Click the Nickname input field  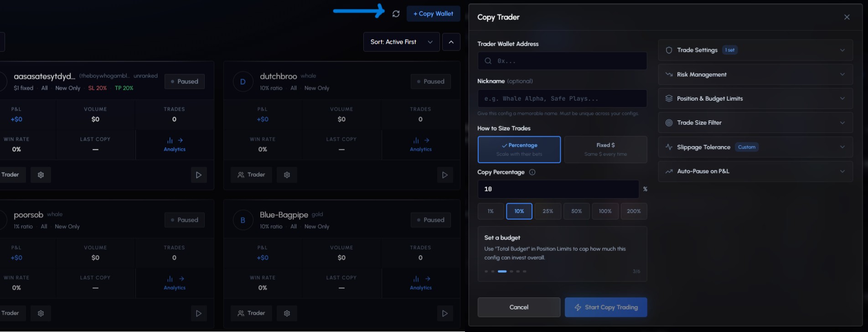(x=562, y=98)
